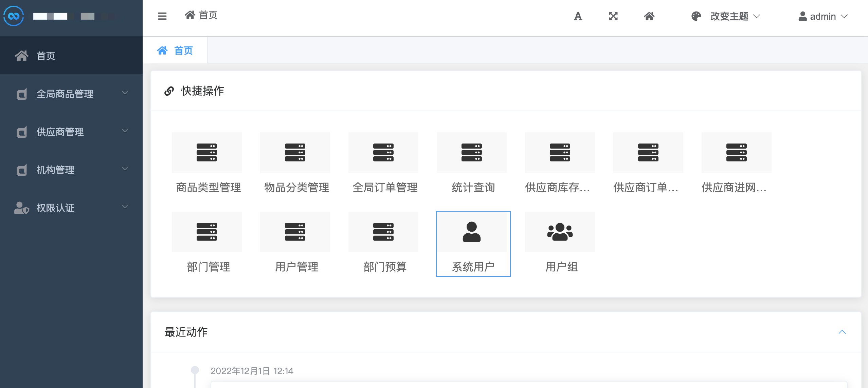Click the 供应商库存 shortcut icon

[560, 153]
